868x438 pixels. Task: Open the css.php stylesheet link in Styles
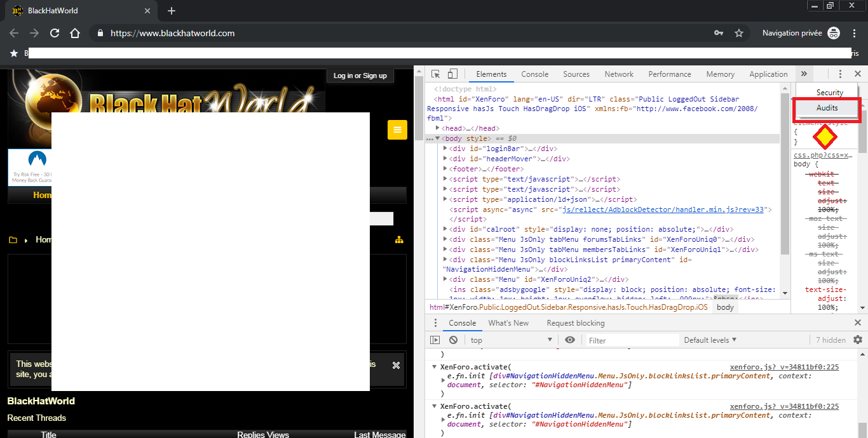point(823,155)
